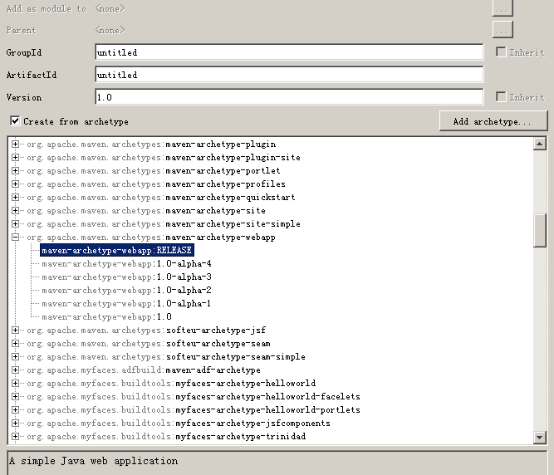Click the Add archetype button
This screenshot has width=554, height=475.
click(493, 121)
